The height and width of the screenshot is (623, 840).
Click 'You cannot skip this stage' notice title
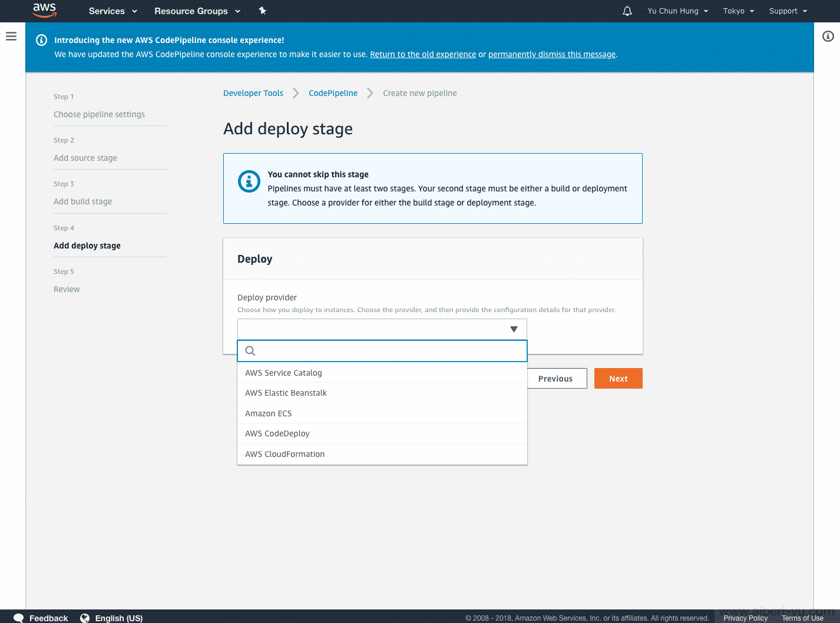[x=318, y=174]
